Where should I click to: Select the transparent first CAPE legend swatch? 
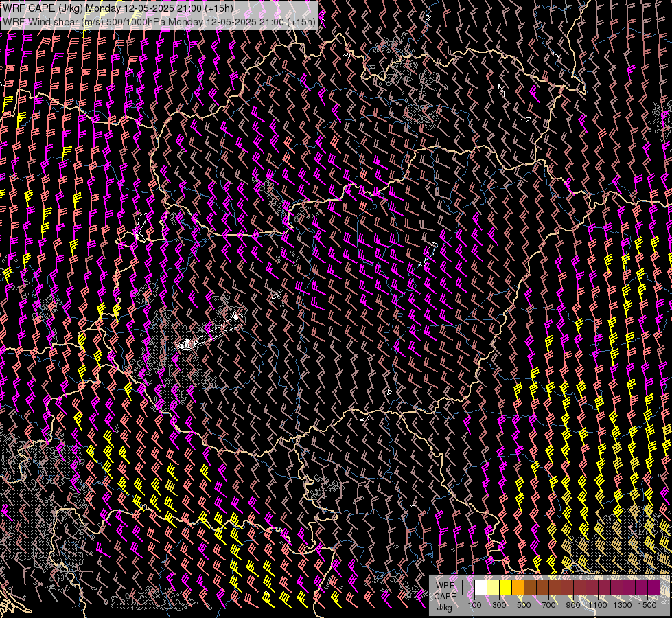click(x=468, y=587)
